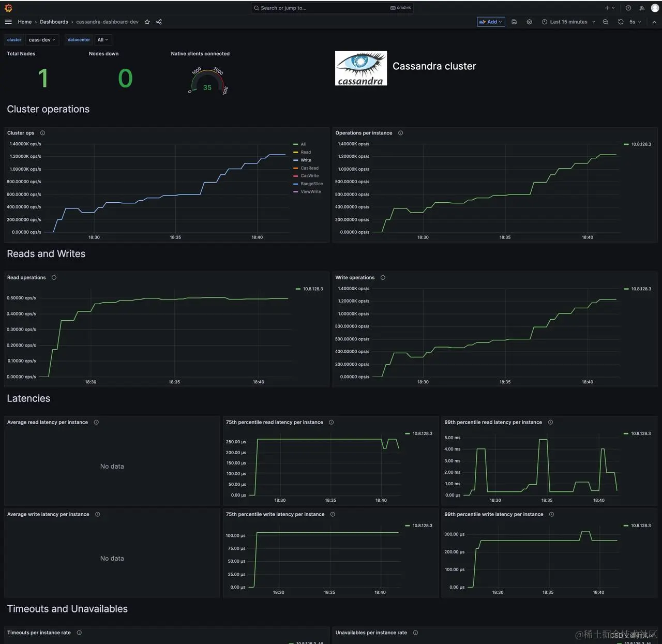Open the user profile avatar
The width and height of the screenshot is (662, 644).
pos(655,8)
